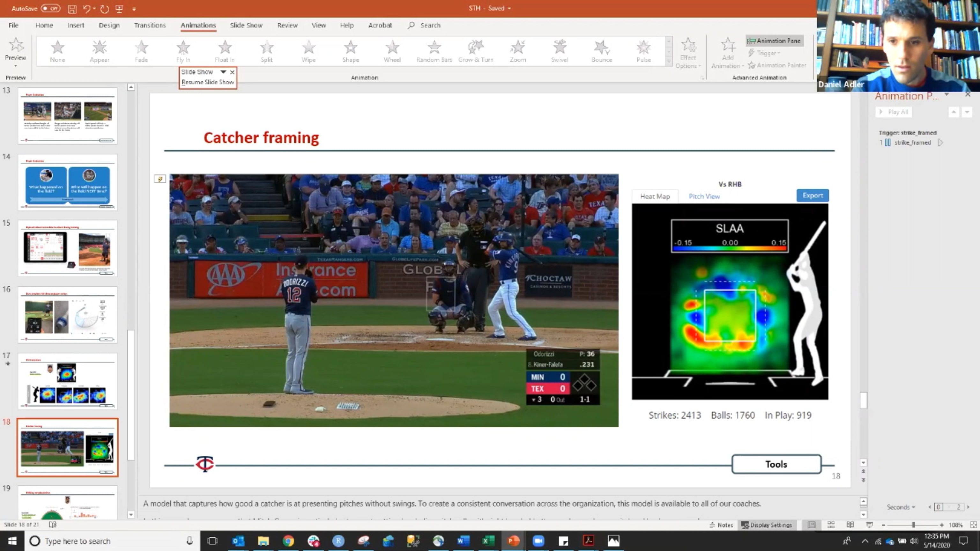The height and width of the screenshot is (551, 980).
Task: Switch to Slide Sorter view icon
Action: pyautogui.click(x=831, y=525)
